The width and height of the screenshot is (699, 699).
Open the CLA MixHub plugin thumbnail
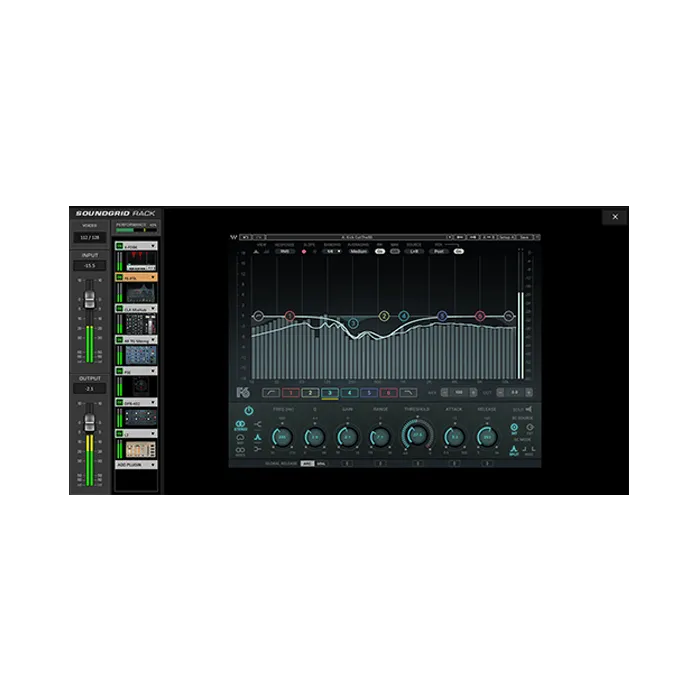[x=140, y=324]
